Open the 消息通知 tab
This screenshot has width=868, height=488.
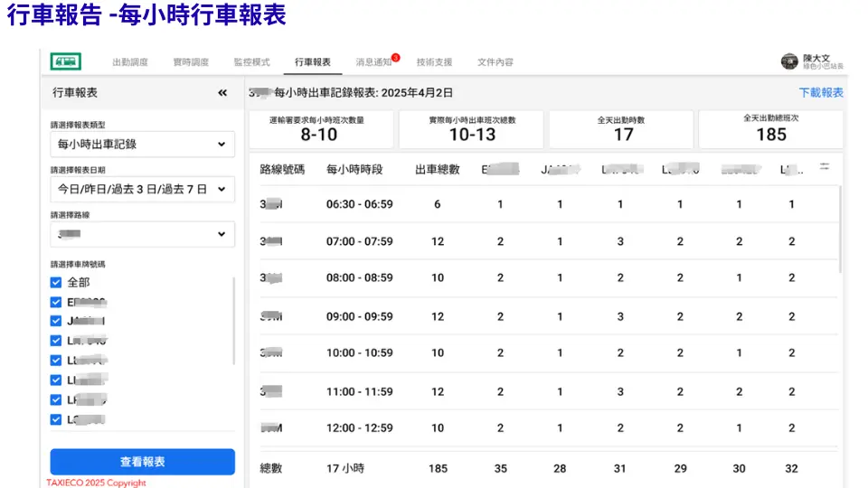pos(373,62)
